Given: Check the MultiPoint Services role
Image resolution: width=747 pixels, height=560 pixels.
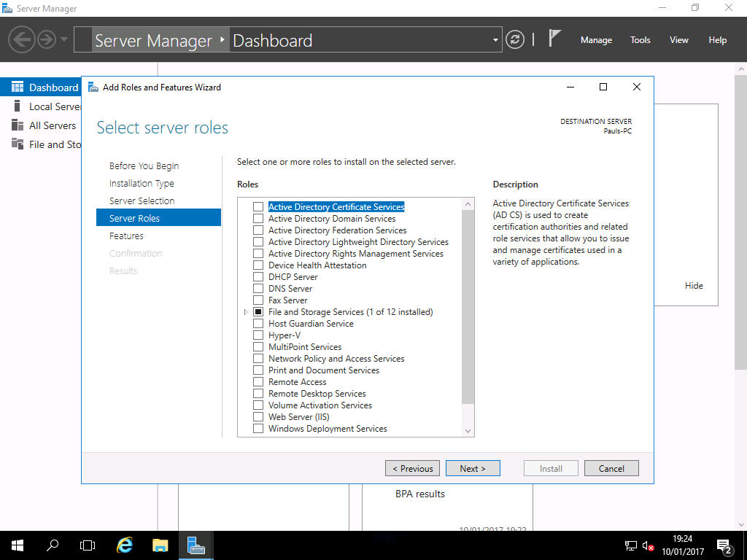Looking at the screenshot, I should [258, 346].
